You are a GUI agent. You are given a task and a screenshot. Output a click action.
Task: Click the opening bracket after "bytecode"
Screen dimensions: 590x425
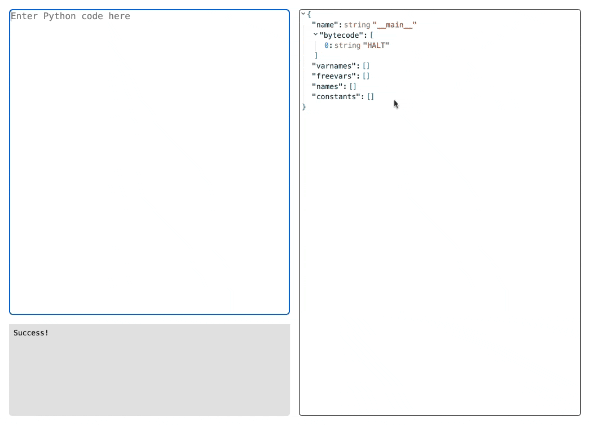pos(372,35)
